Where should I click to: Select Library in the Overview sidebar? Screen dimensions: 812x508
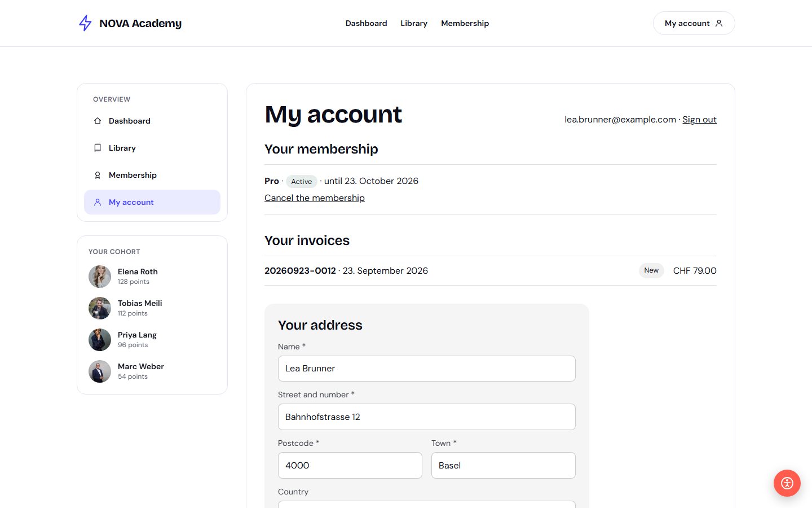click(152, 148)
